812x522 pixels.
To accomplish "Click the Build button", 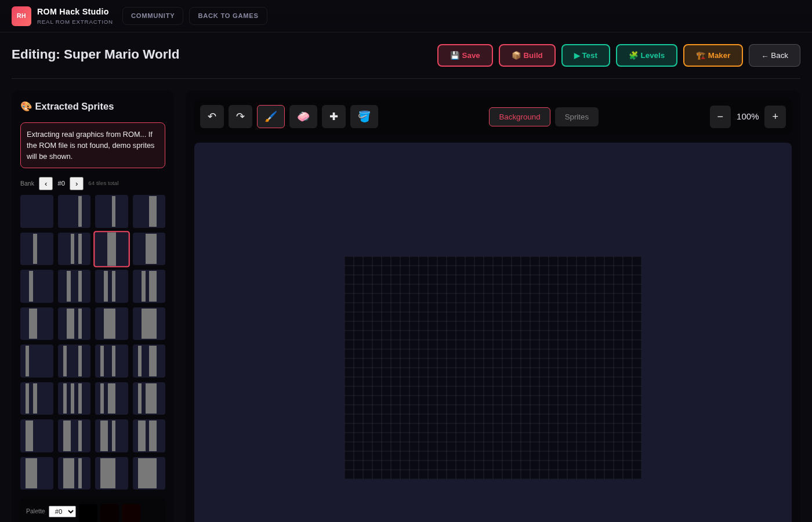I will pyautogui.click(x=527, y=55).
